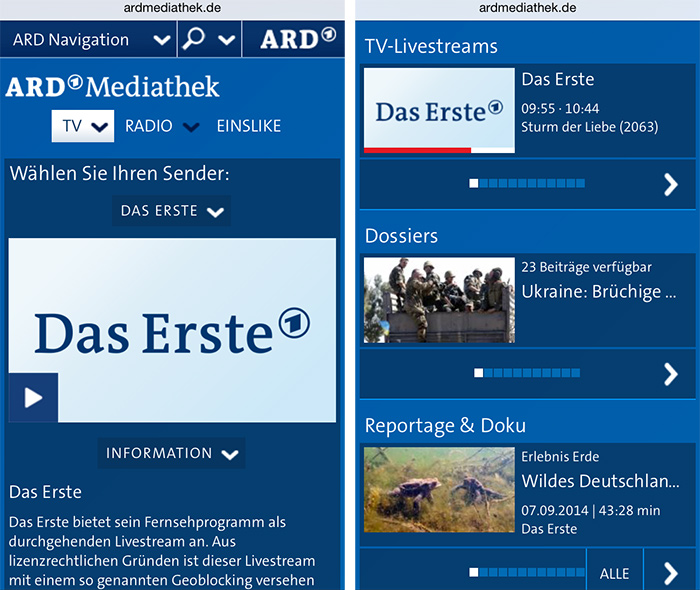Click the 'Reportage & Doku' section heading
The height and width of the screenshot is (590, 700).
click(445, 426)
